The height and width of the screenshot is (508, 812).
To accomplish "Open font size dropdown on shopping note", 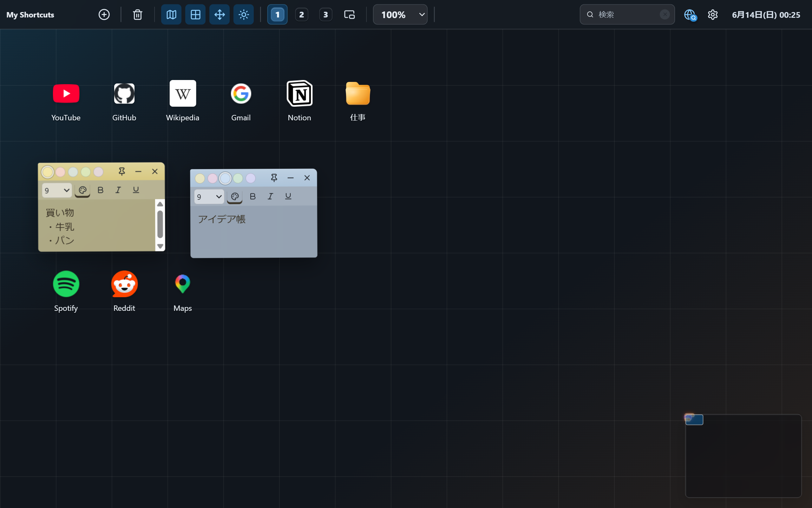I will point(57,190).
